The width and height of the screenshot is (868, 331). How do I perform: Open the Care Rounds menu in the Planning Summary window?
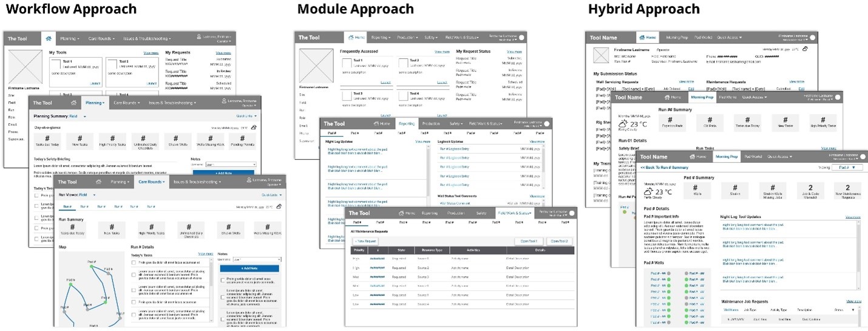[127, 103]
